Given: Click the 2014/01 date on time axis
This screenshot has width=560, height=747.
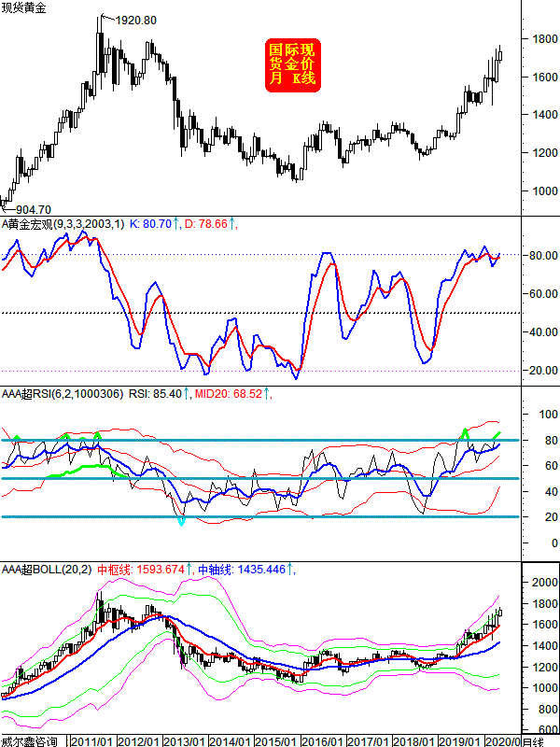Looking at the screenshot, I should [x=230, y=741].
